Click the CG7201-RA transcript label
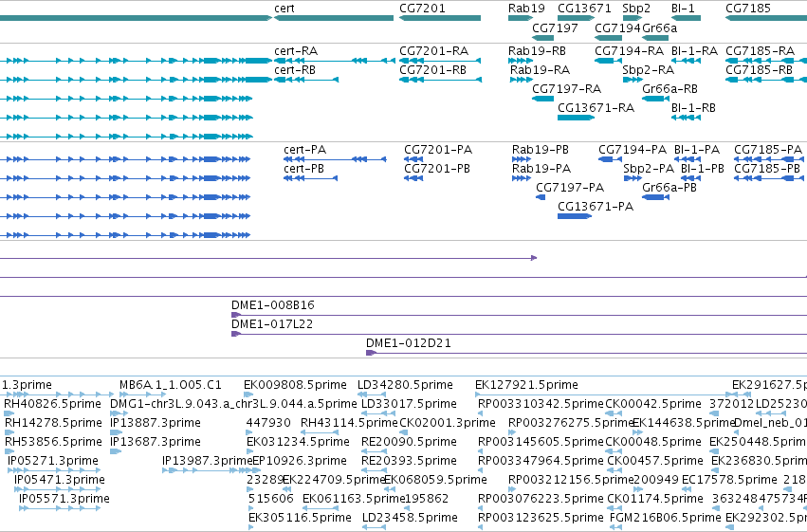Viewport: 807px width, 532px height. (x=434, y=51)
